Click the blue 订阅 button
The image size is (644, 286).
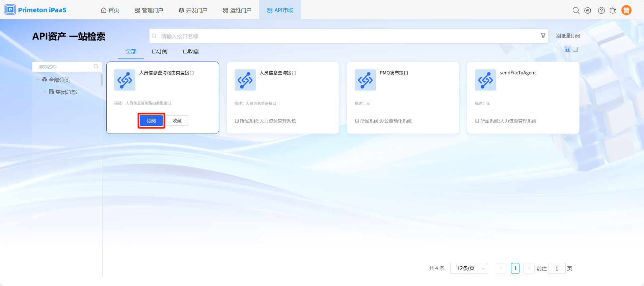(x=151, y=121)
